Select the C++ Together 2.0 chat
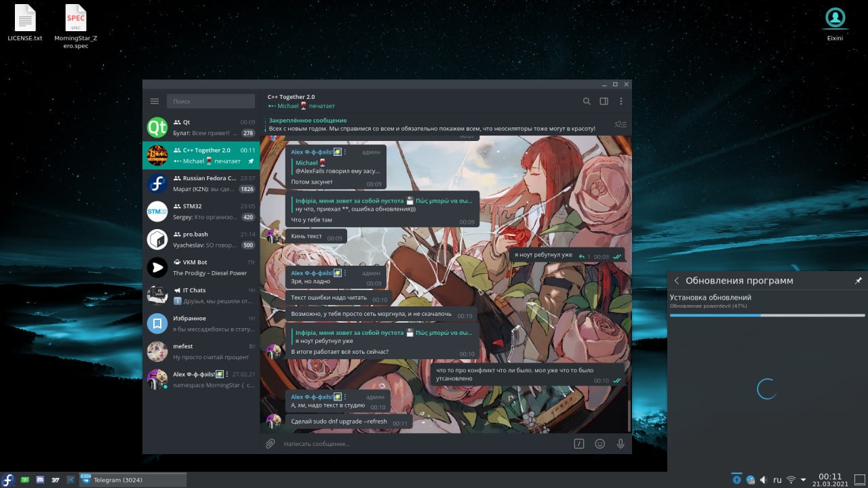The image size is (868, 488). click(x=201, y=155)
